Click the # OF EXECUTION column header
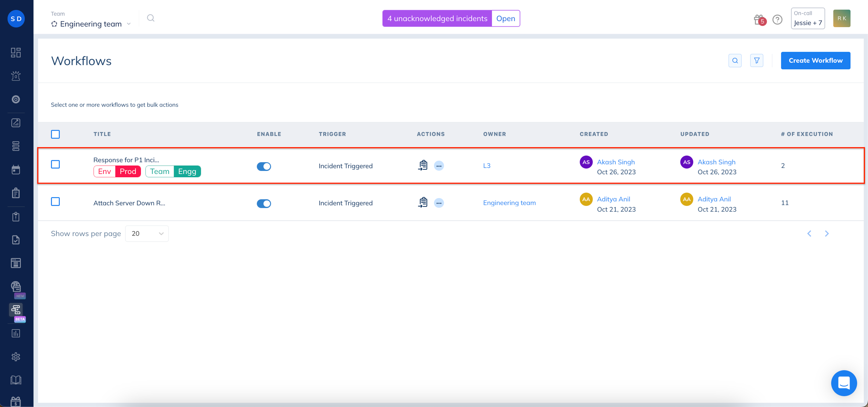 click(x=807, y=134)
